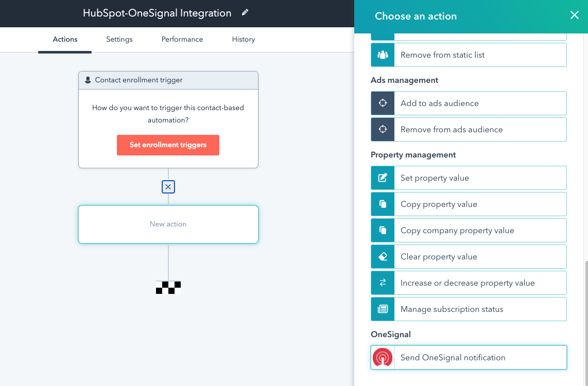This screenshot has width=588, height=386.
Task: Click the Copy company property value icon
Action: tap(383, 230)
